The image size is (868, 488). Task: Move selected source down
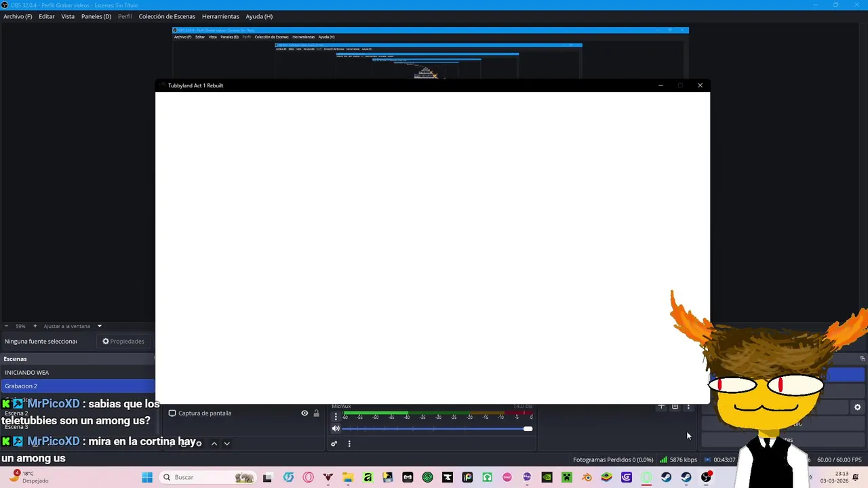226,443
